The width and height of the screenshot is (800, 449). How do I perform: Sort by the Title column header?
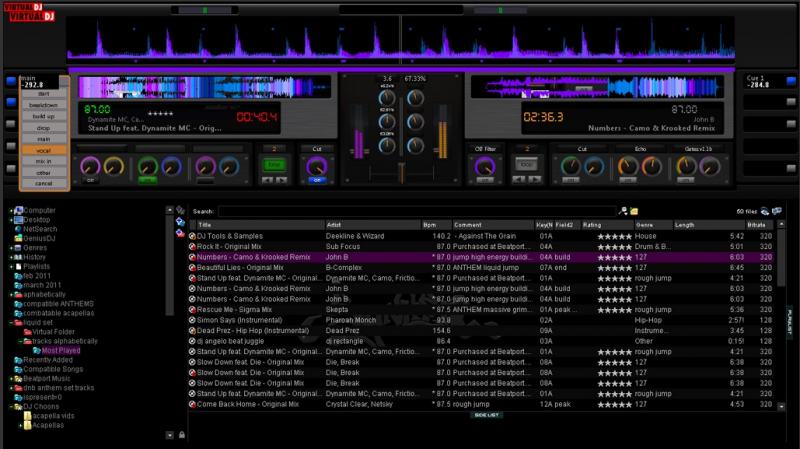[x=260, y=225]
